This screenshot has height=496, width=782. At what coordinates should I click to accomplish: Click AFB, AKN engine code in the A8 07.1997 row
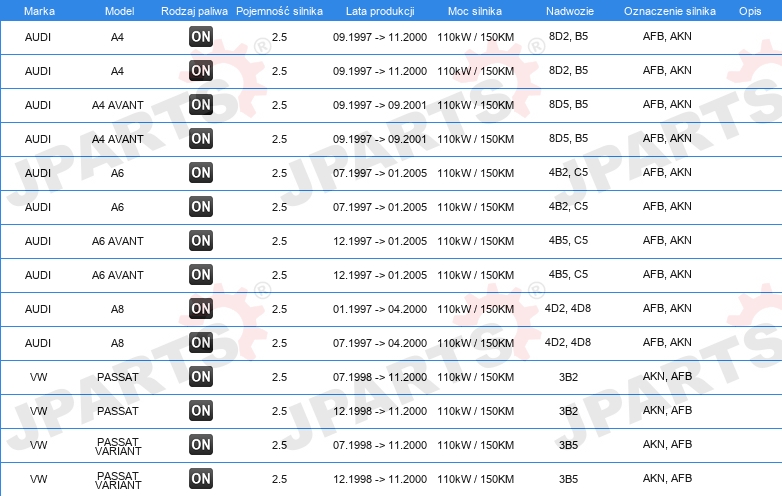click(667, 342)
